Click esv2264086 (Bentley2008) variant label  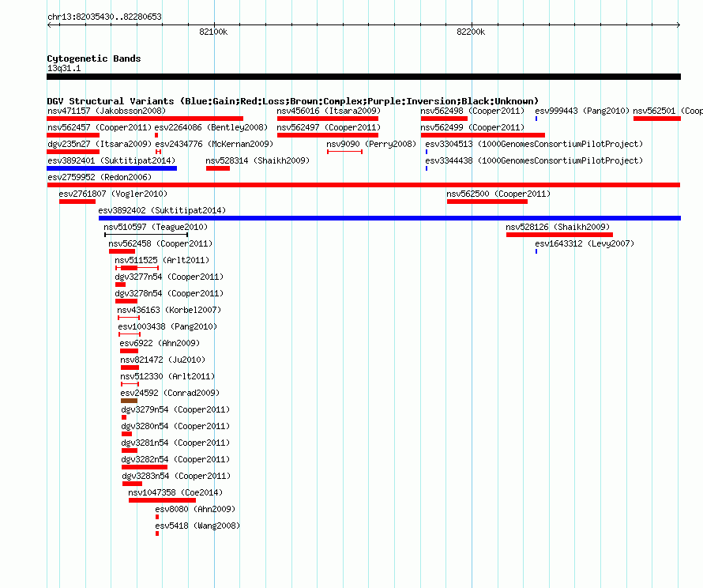(211, 127)
